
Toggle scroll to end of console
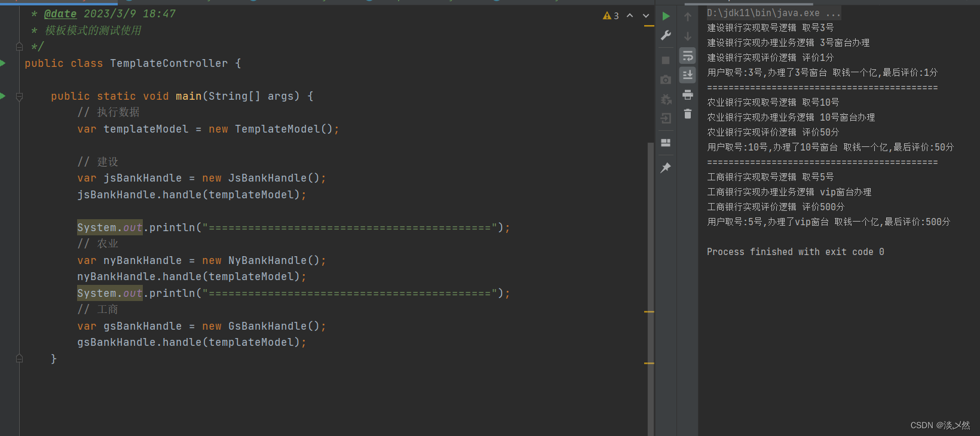click(688, 75)
